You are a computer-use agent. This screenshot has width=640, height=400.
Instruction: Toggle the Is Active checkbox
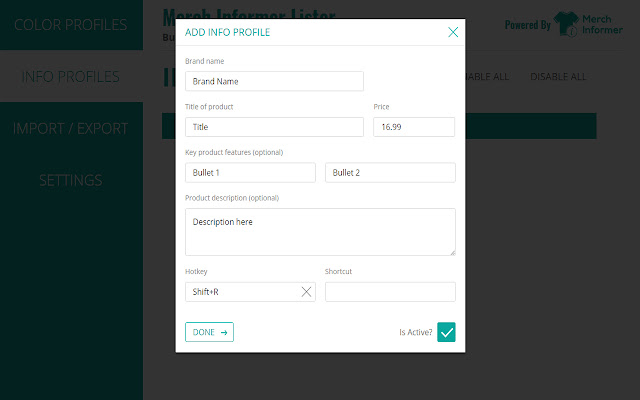pyautogui.click(x=446, y=332)
